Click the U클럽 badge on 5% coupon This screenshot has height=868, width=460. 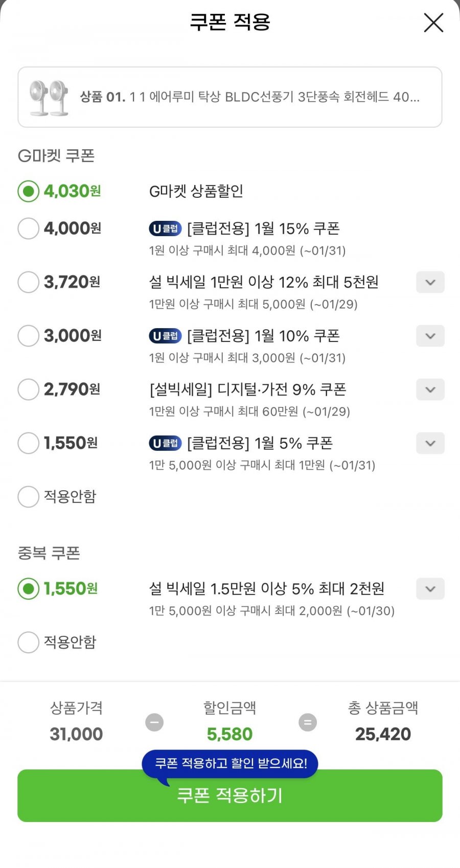(x=165, y=443)
